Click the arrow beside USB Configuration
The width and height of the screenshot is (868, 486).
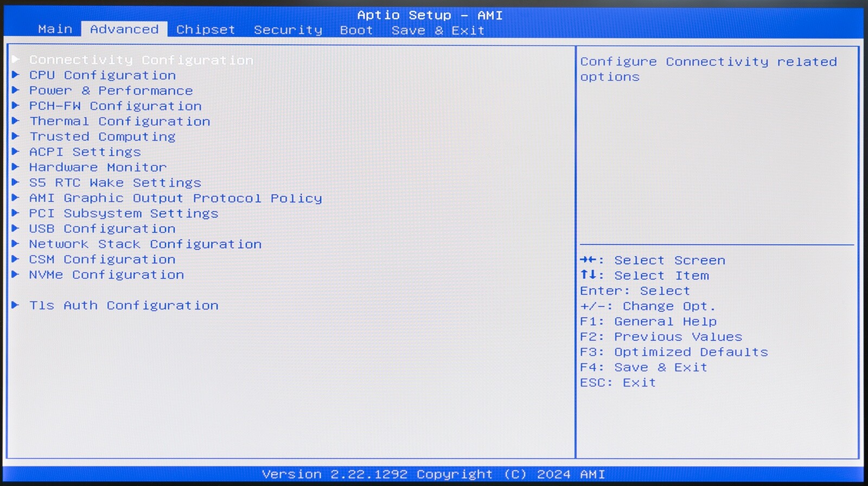coord(16,228)
